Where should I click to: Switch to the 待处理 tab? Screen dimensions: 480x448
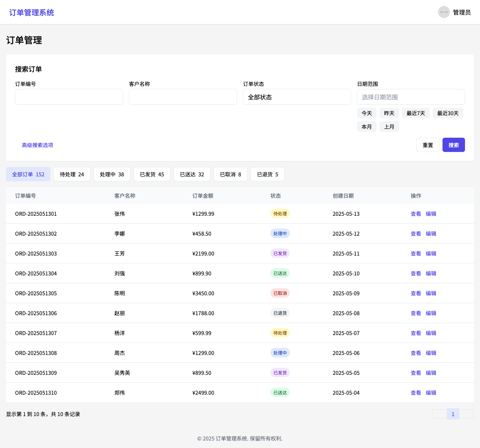(72, 174)
